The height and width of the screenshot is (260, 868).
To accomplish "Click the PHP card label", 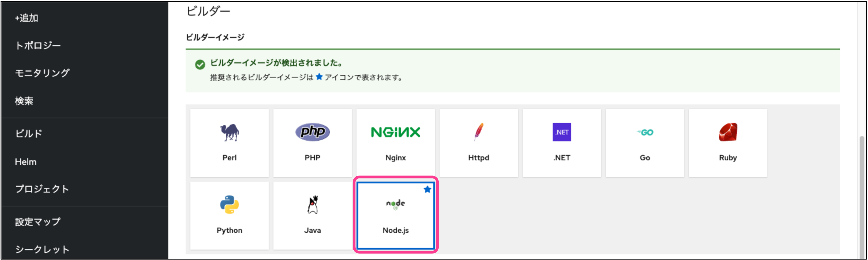I will coord(312,157).
